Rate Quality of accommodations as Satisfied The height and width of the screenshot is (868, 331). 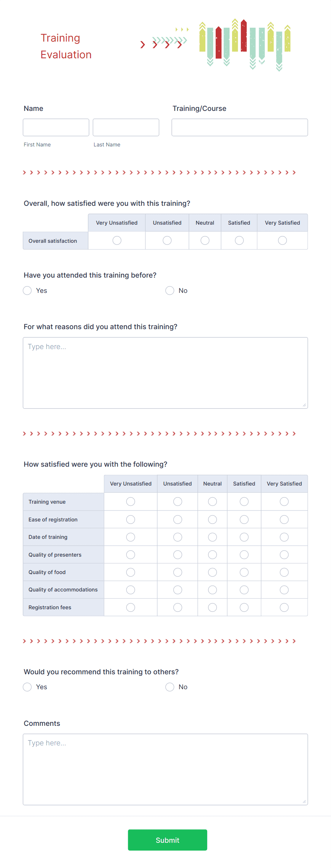tap(244, 590)
